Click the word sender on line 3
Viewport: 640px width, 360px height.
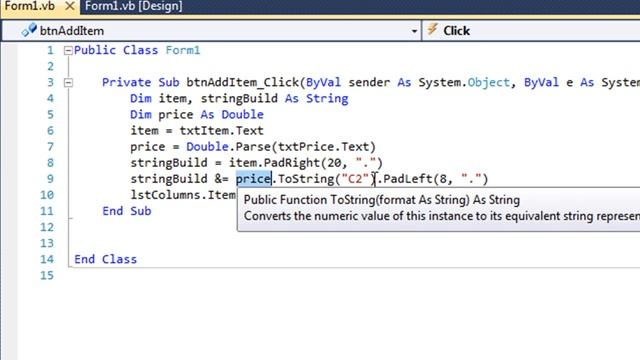[369, 83]
